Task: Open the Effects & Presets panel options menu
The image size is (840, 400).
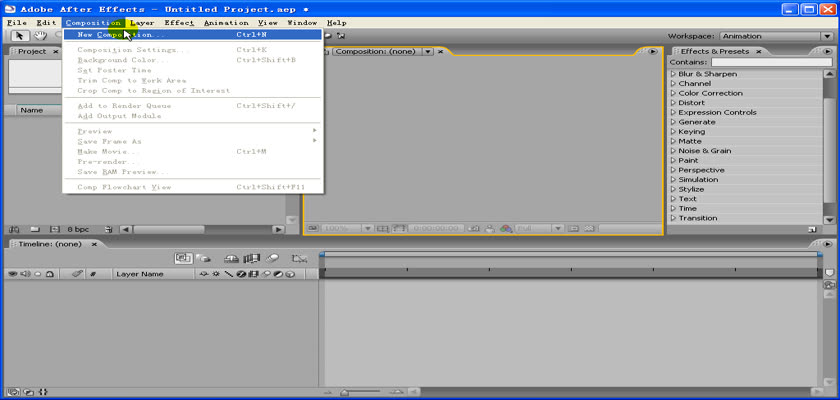Action: click(828, 51)
